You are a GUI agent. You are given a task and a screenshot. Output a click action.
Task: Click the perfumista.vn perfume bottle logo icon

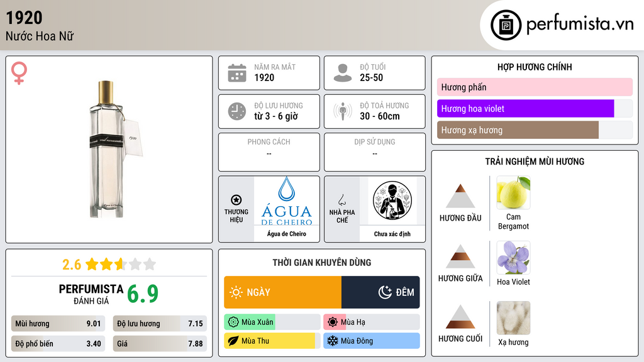pos(506,25)
